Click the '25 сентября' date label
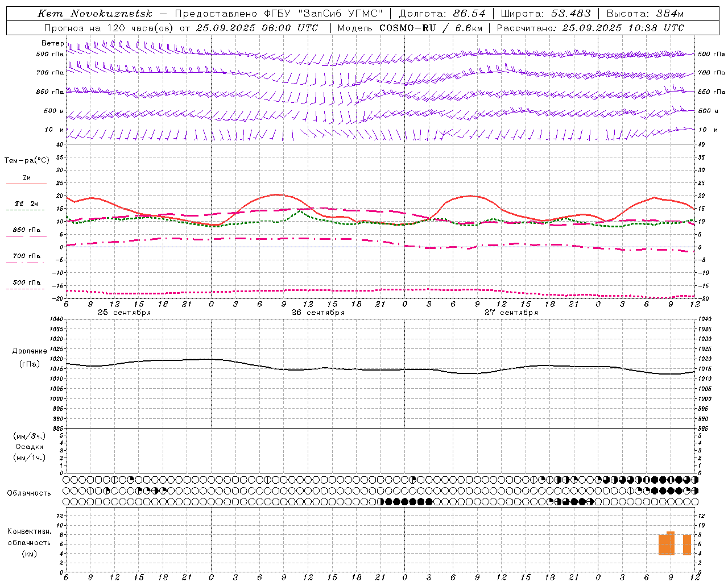 [x=125, y=313]
